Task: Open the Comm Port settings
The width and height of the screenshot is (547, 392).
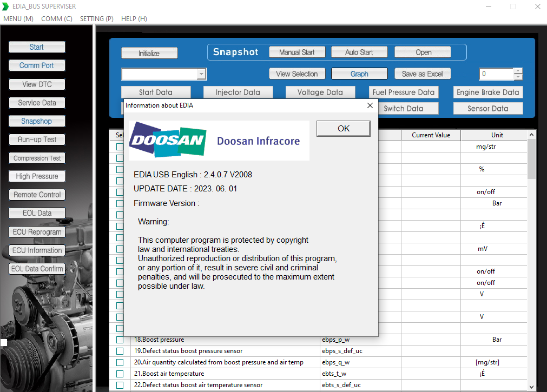Action: (37, 65)
